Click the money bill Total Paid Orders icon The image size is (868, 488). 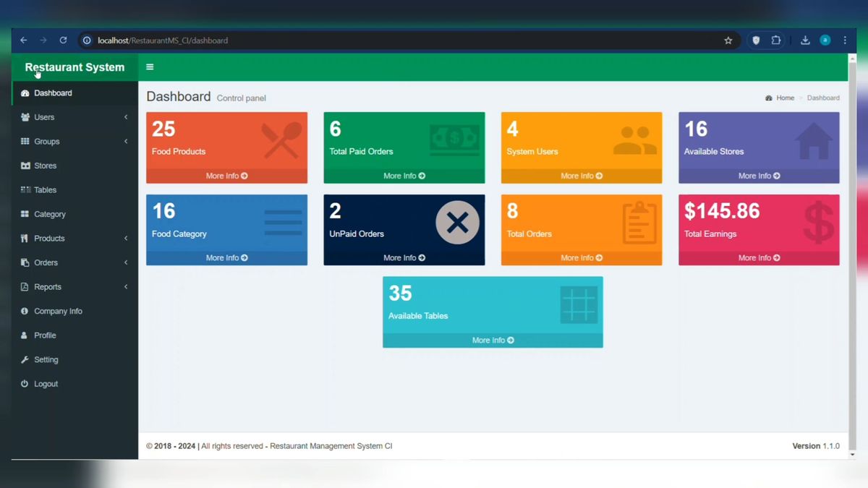[454, 140]
